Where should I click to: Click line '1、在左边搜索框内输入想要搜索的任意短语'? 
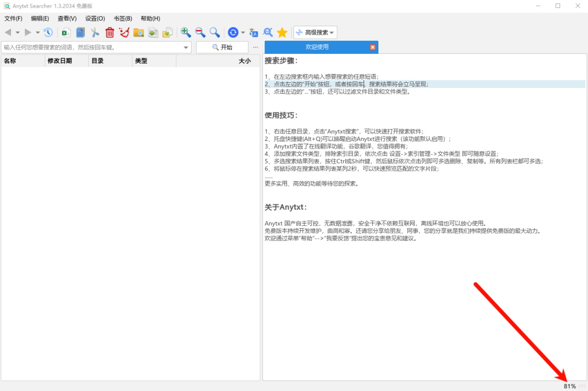(322, 77)
